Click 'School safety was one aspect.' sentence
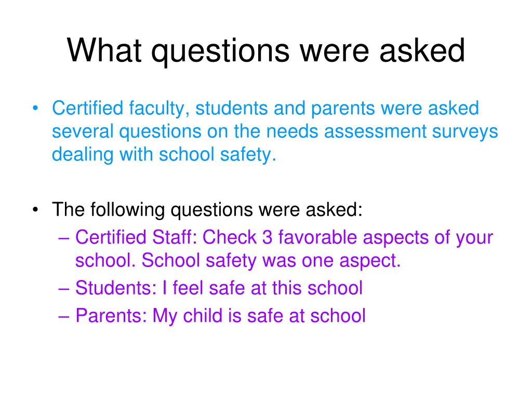The image size is (532, 399). pyautogui.click(x=271, y=261)
